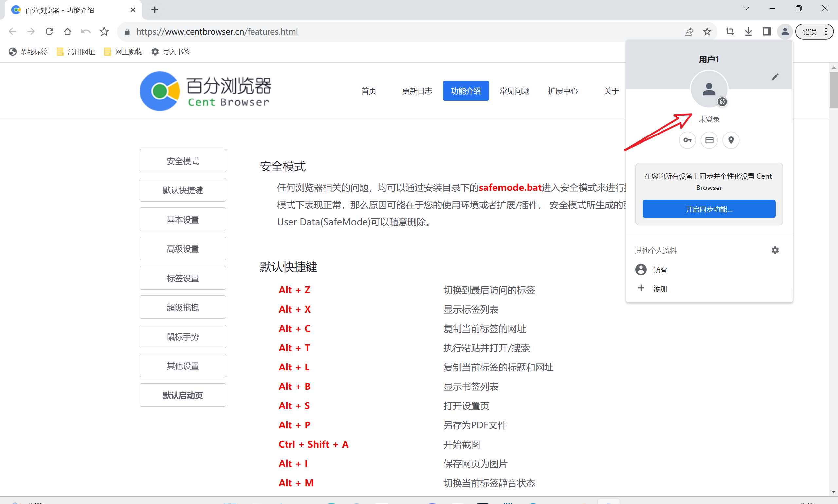
Task: Click the page vertical scrollbar thumb
Action: pyautogui.click(x=834, y=90)
